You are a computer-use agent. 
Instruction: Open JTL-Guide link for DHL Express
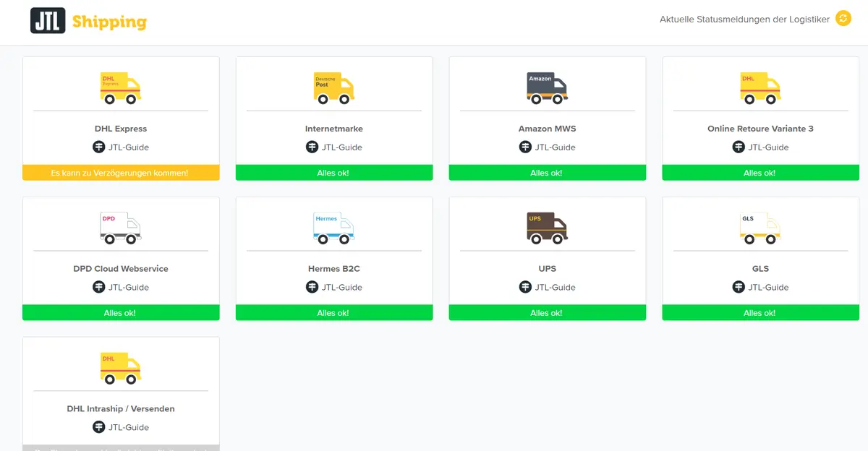point(129,147)
